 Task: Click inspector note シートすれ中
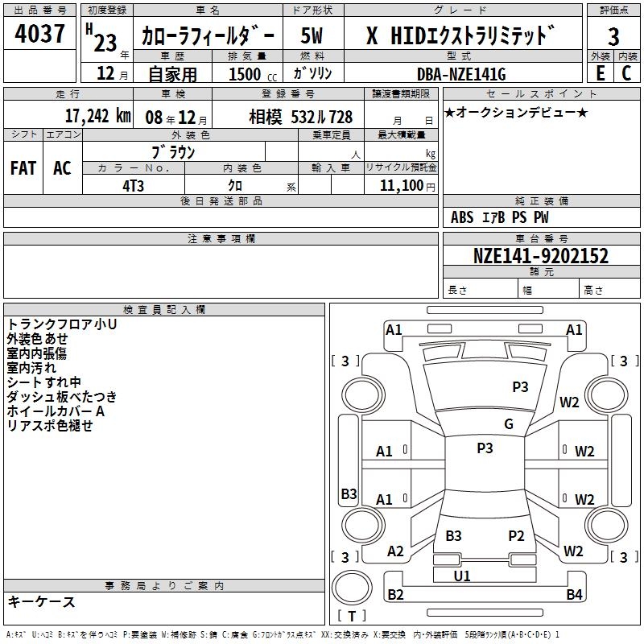click(44, 382)
